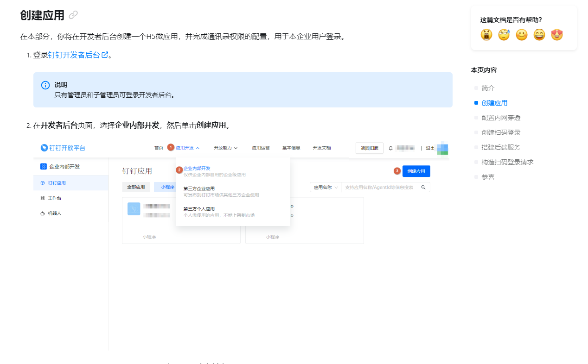Navigate to 搭建后端服务 section
This screenshot has height=364, width=588.
501,147
